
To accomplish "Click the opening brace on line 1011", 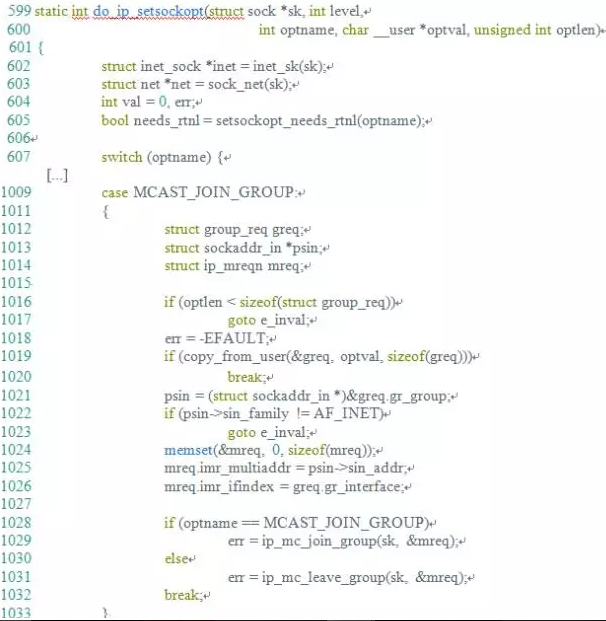I will [x=105, y=211].
